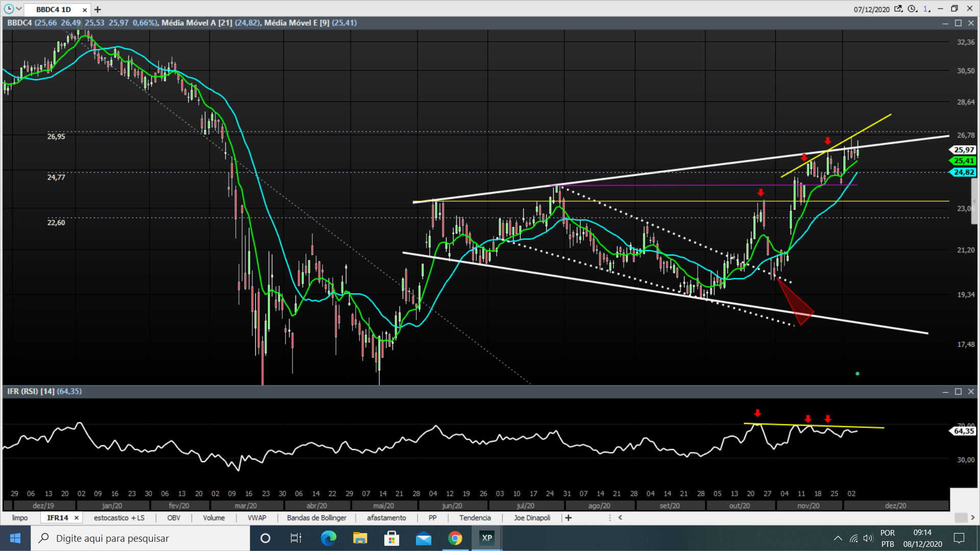Maximize the BBDC4 price chart panel
The image size is (980, 555).
coord(958,23)
